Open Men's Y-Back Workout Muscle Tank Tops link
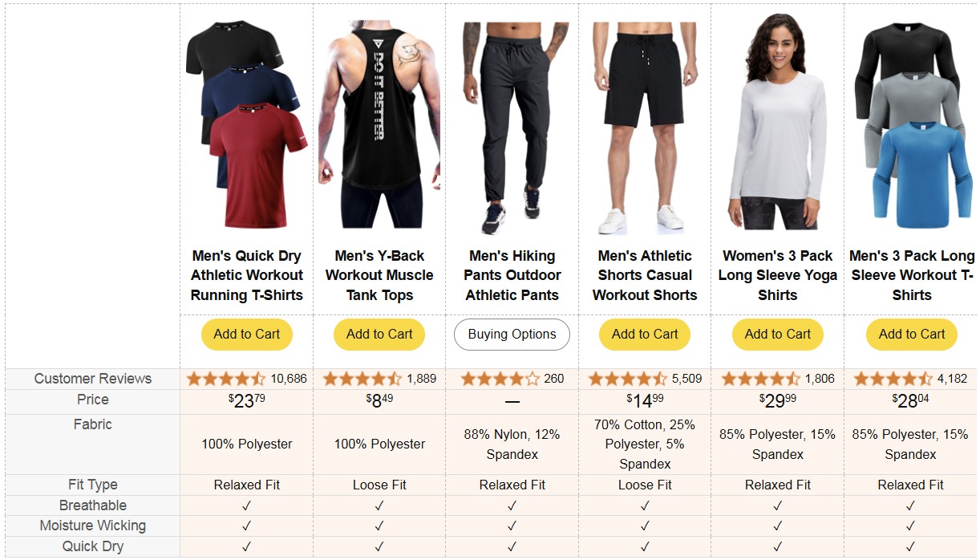The image size is (980, 560). click(379, 275)
